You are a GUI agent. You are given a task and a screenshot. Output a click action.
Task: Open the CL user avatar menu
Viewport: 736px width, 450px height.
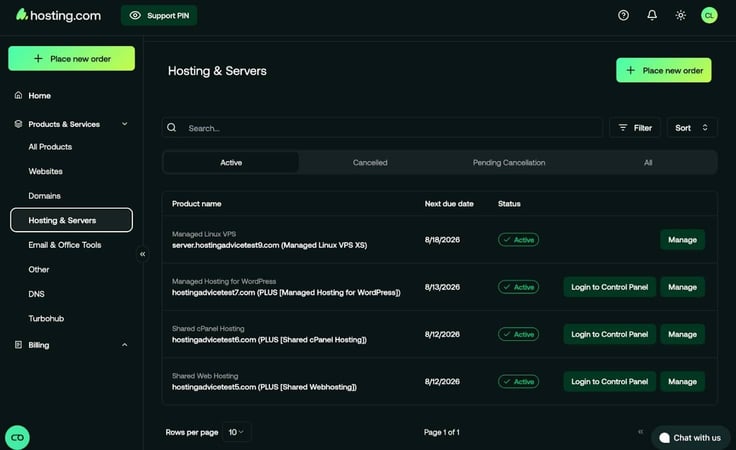[x=709, y=15]
